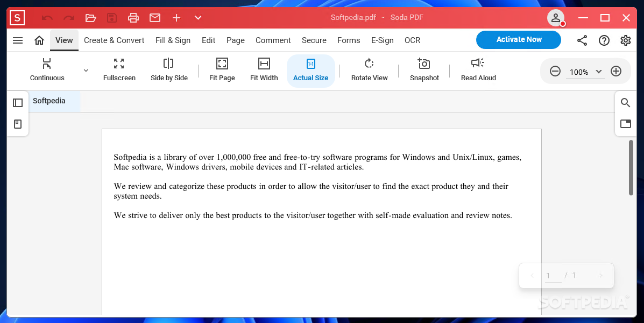The width and height of the screenshot is (644, 323).
Task: Open the Forms tab
Action: pos(349,40)
